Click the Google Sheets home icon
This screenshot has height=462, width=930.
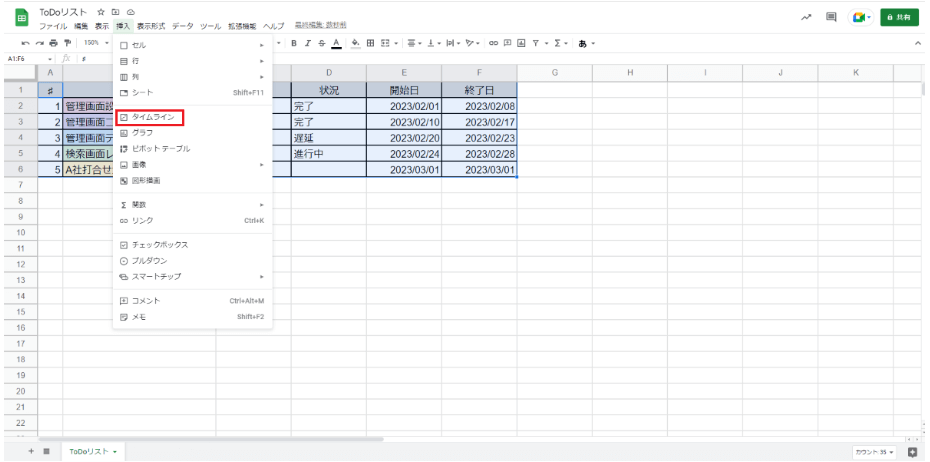20,18
